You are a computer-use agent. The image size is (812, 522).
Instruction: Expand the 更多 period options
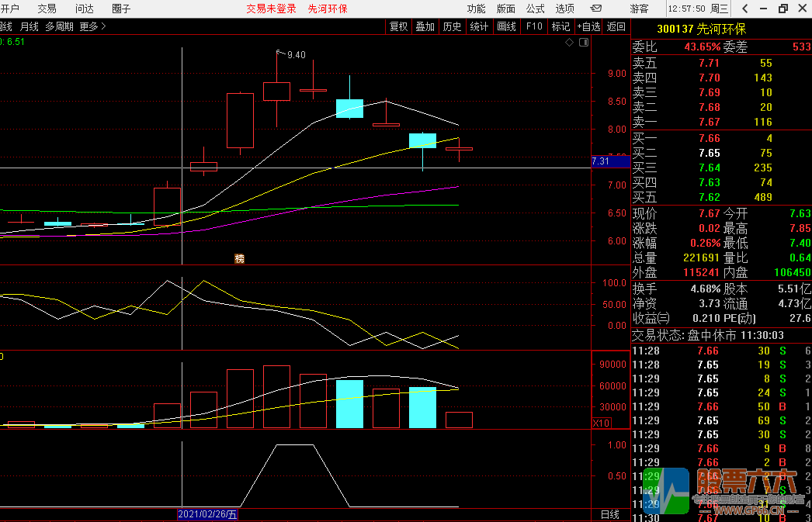tap(92, 26)
